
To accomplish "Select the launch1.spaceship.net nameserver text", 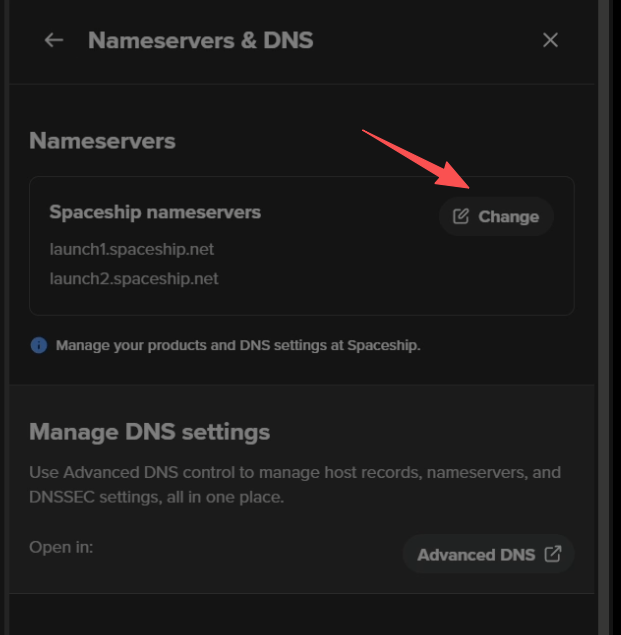I will (132, 248).
